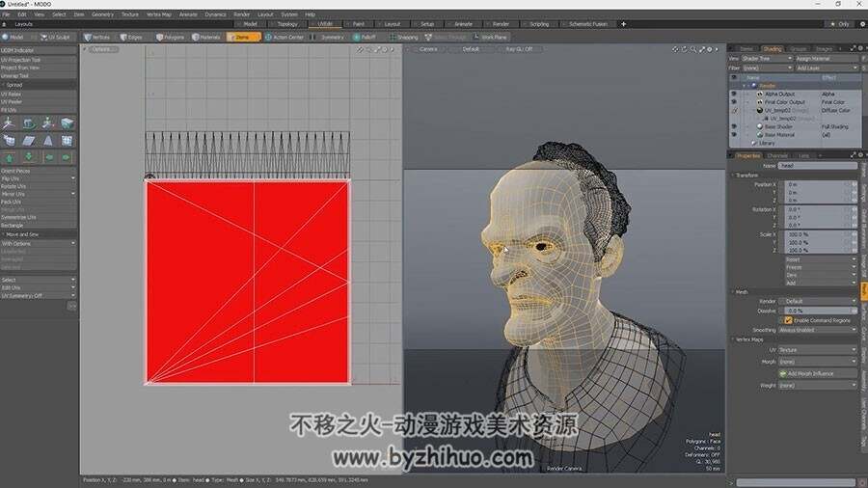Open the Geometry menu

click(102, 14)
